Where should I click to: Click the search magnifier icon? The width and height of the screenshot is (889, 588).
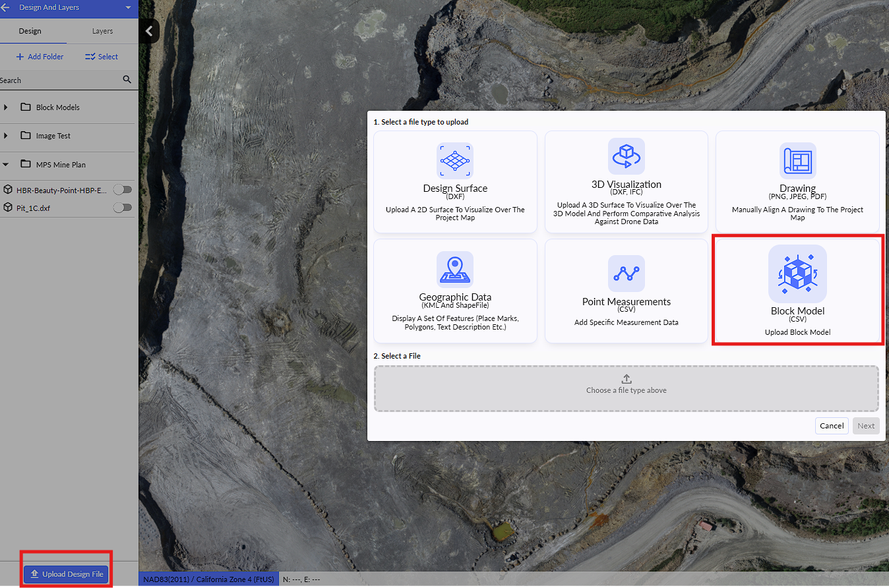127,80
